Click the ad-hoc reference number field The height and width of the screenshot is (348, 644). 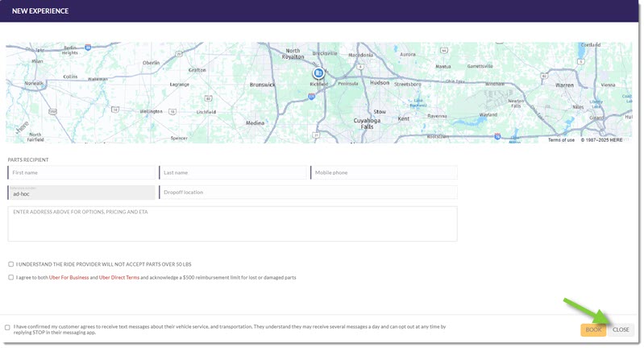point(81,193)
